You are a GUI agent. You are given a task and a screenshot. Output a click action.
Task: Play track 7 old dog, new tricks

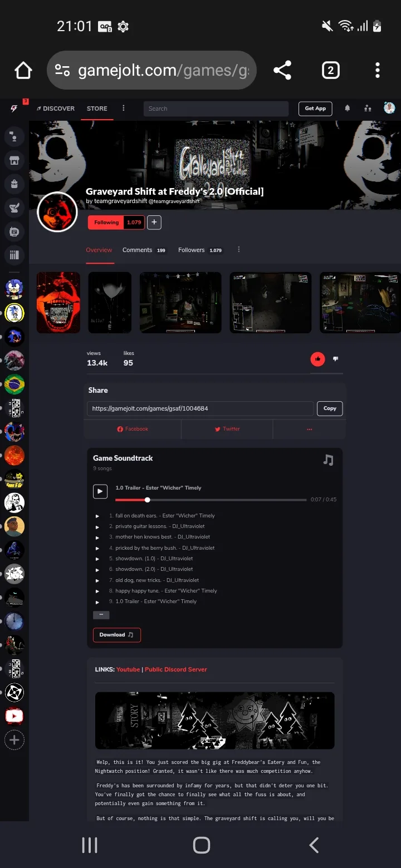(97, 581)
